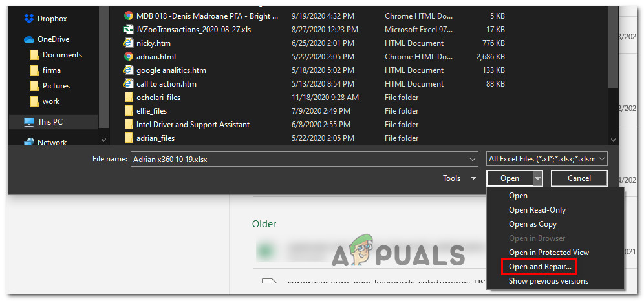644x301 pixels.
Task: Click the Intel Driver and Support Assistant folder icon
Action: click(x=129, y=124)
